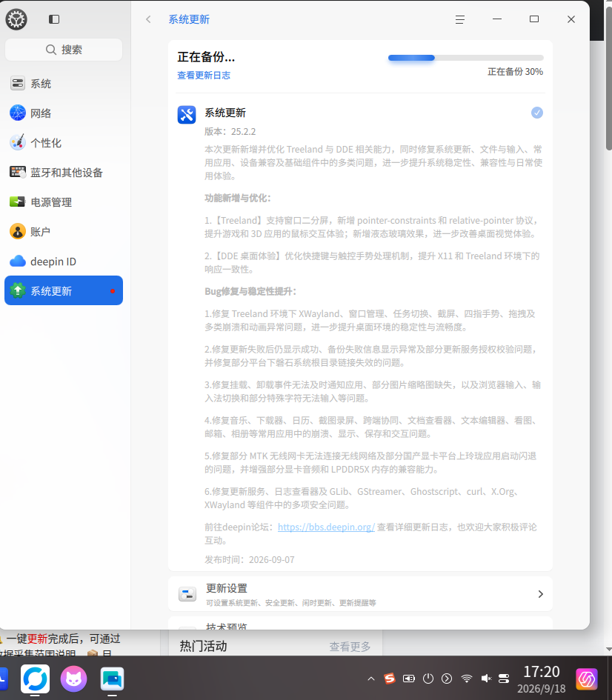Open the Wi-Fi network tray icon
The height and width of the screenshot is (700, 612).
[467, 679]
